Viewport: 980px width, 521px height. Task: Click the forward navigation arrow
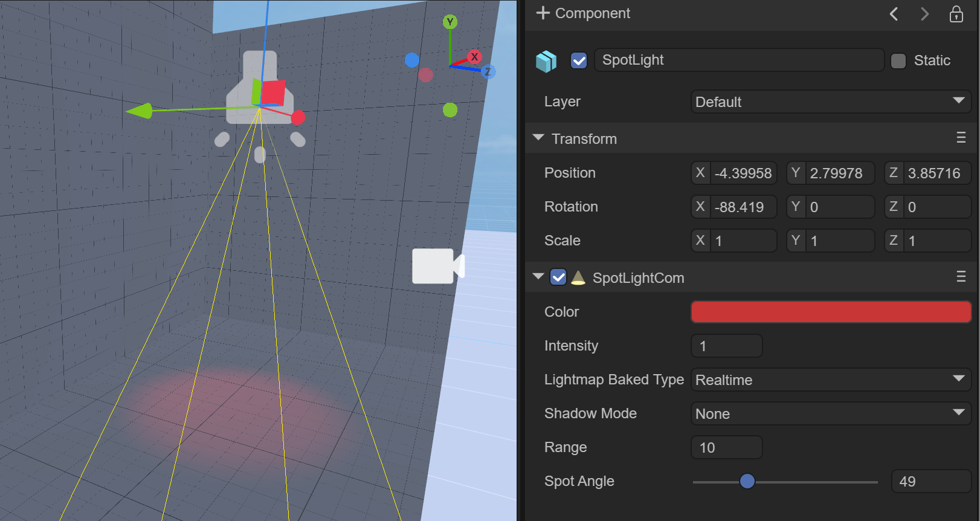924,14
